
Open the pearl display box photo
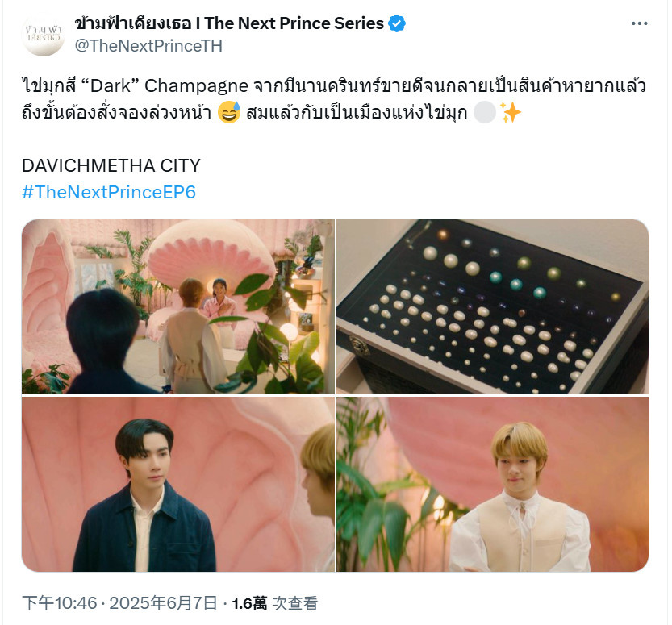492,306
